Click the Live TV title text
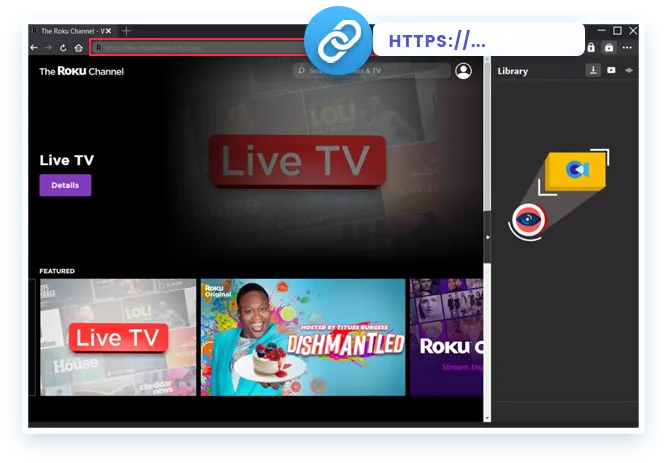This screenshot has height=463, width=664. point(67,160)
